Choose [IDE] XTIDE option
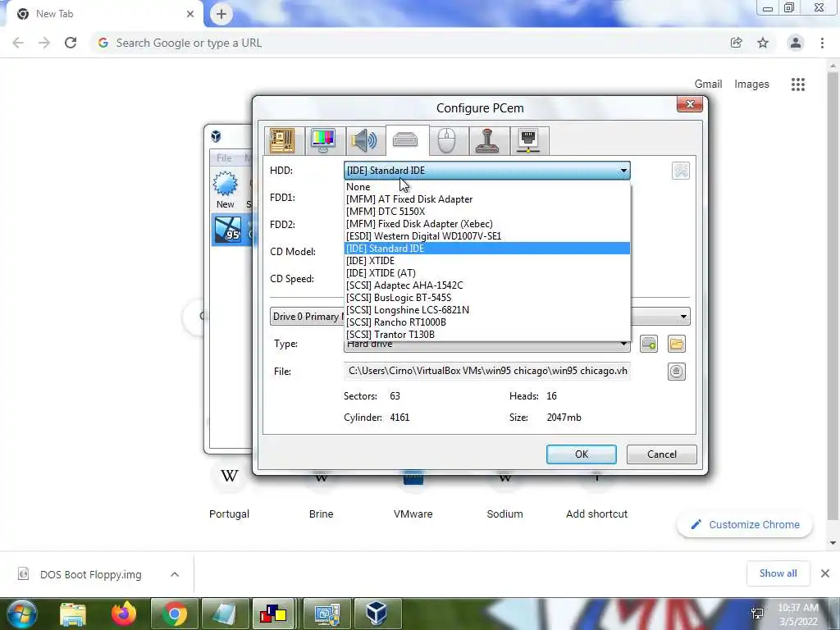This screenshot has width=840, height=630. click(487, 261)
